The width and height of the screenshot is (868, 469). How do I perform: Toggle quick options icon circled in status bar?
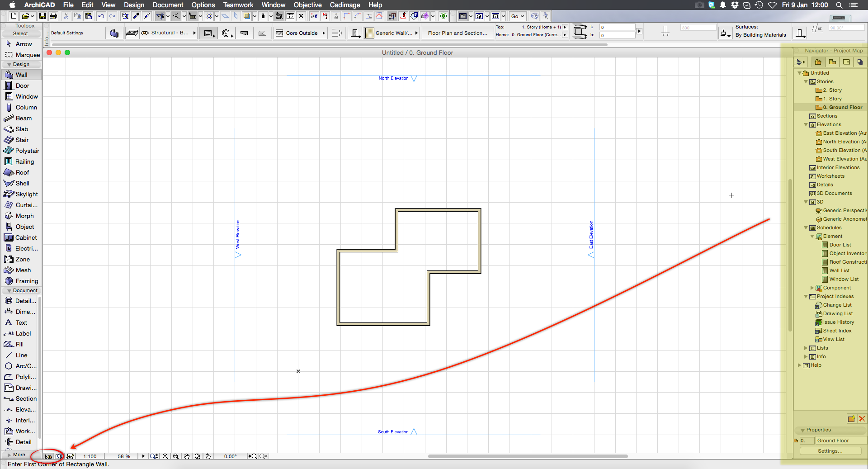48,456
